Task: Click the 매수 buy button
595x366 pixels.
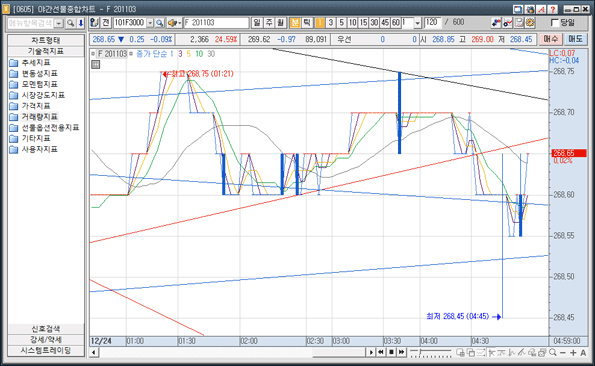Action: (550, 39)
